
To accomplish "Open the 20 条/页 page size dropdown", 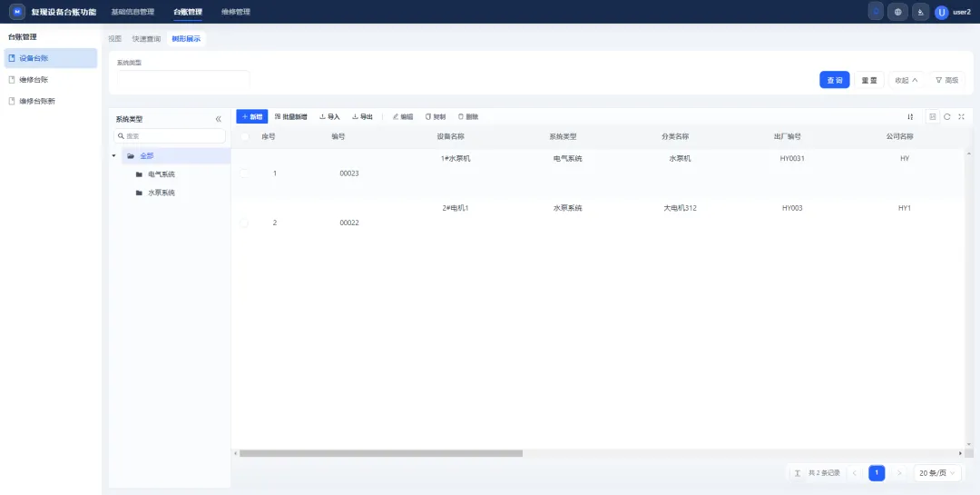I will (937, 474).
